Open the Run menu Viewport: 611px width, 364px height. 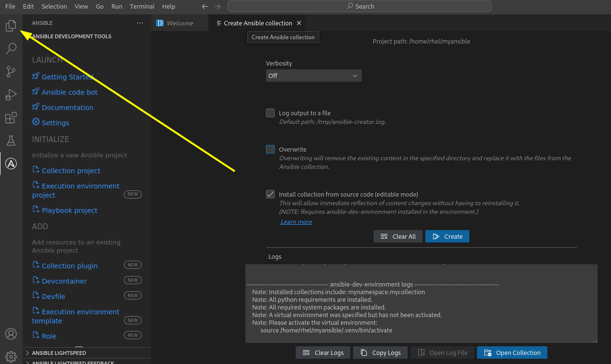coord(116,7)
